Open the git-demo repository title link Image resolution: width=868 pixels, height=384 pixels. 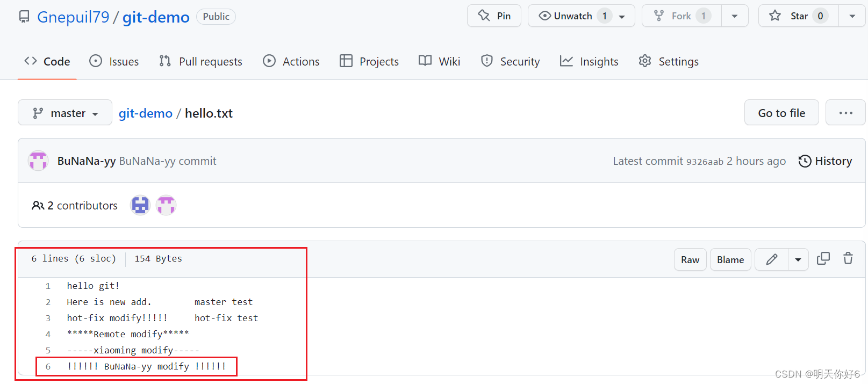tap(156, 17)
